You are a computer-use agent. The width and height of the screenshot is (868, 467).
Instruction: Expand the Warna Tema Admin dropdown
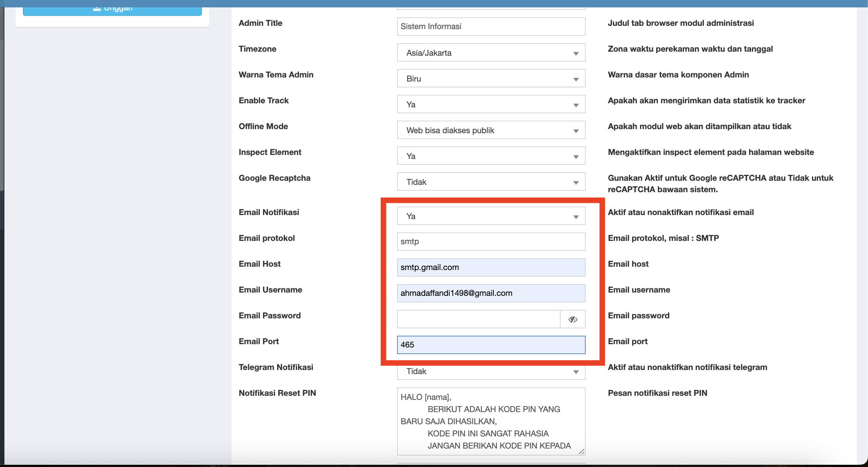(490, 79)
